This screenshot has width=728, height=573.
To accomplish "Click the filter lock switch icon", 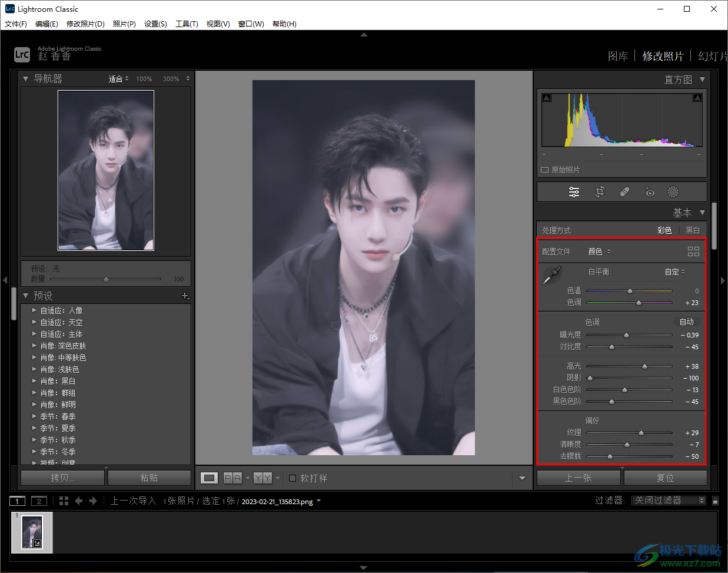I will [715, 501].
